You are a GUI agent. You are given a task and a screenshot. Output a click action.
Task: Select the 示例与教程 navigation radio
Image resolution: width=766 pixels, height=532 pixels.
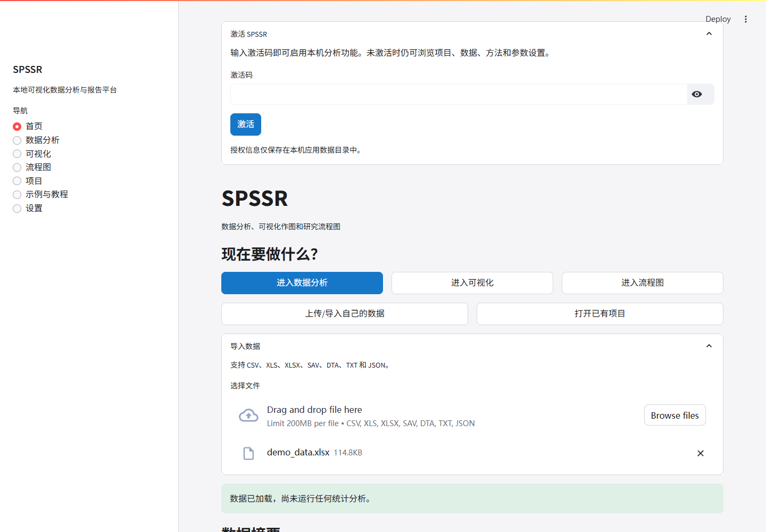tap(17, 195)
